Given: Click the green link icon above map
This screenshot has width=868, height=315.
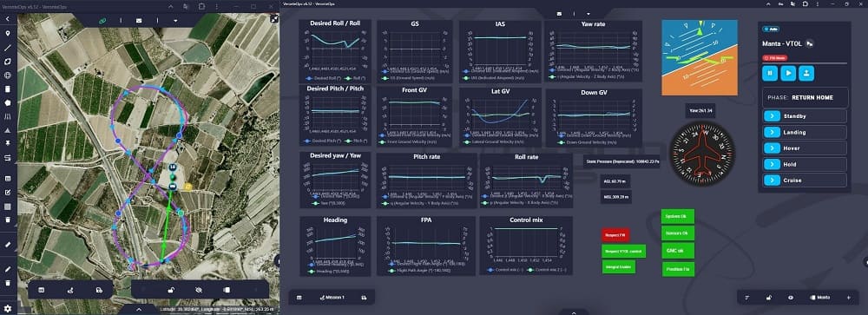Looking at the screenshot, I should [x=102, y=21].
